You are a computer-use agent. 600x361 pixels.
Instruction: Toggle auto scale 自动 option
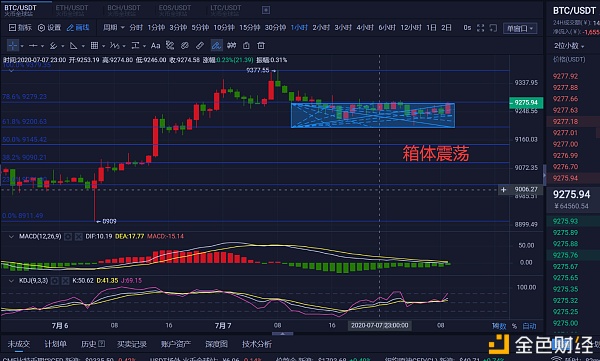529,326
